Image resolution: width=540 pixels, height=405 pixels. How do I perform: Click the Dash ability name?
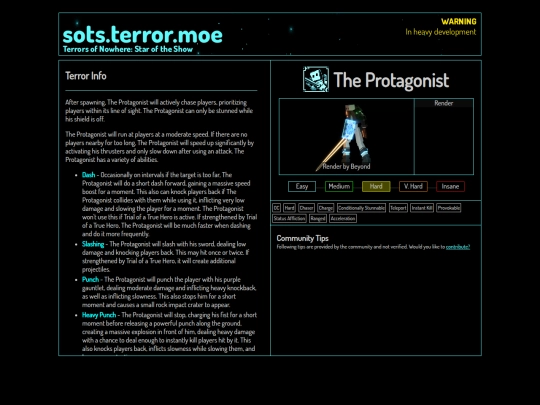(89, 175)
